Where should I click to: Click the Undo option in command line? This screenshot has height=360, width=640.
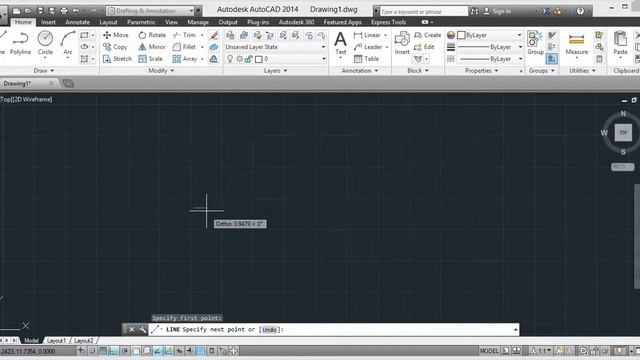(x=269, y=329)
